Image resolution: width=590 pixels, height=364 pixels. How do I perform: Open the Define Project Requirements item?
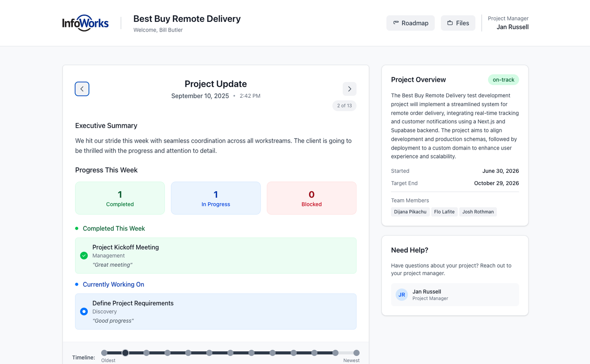point(216,312)
